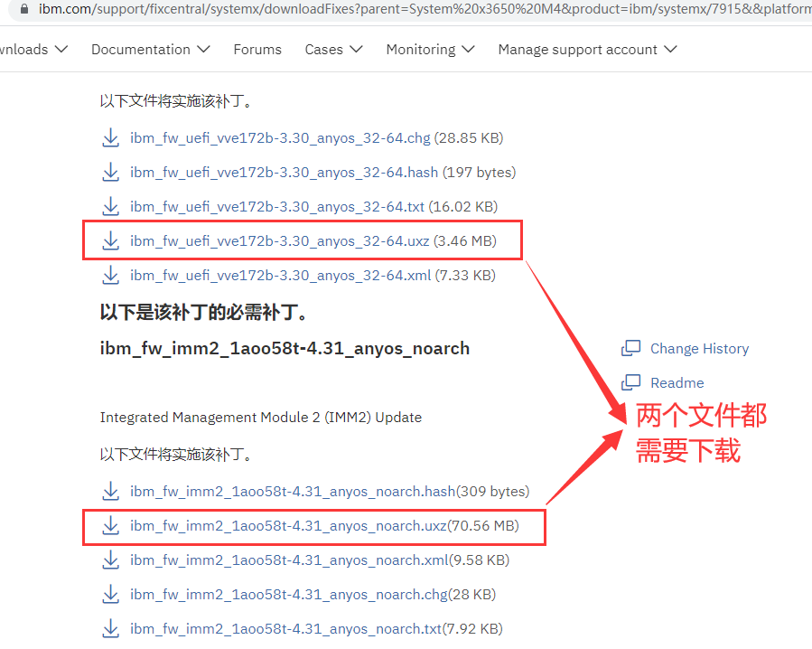
Task: Open the Readme link
Action: pos(677,382)
